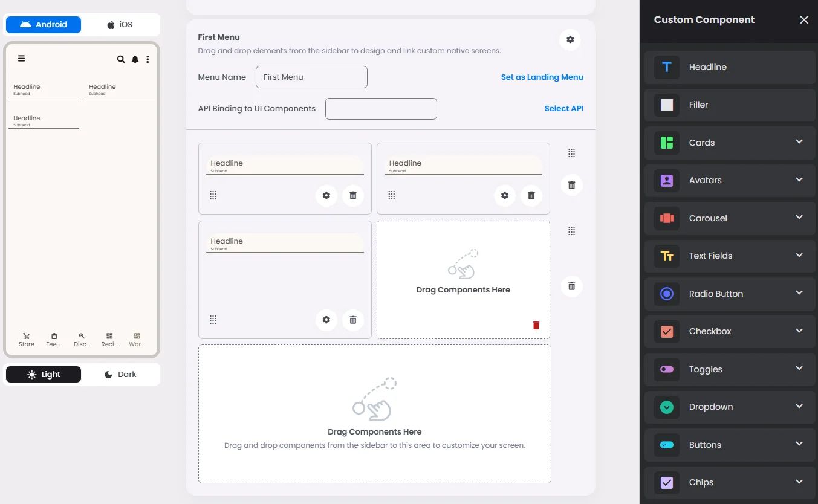The height and width of the screenshot is (504, 818).
Task: Open the phone preview three-dot menu
Action: click(x=148, y=59)
